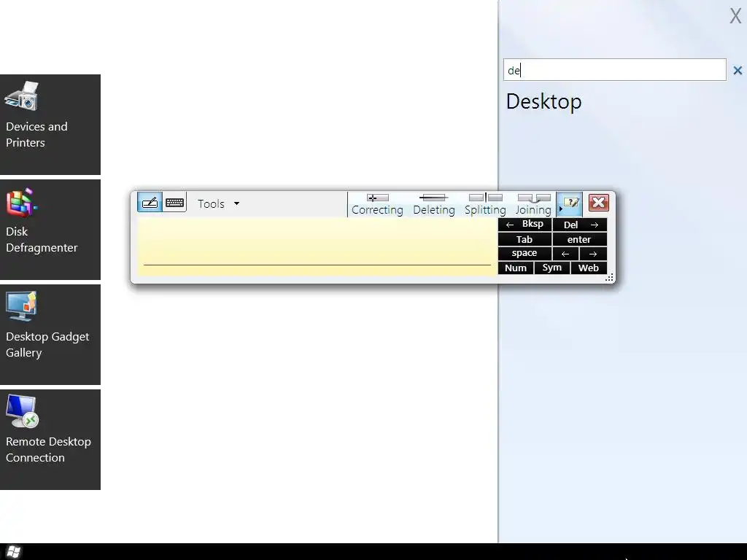Open Devices and Printers tile

(x=50, y=124)
